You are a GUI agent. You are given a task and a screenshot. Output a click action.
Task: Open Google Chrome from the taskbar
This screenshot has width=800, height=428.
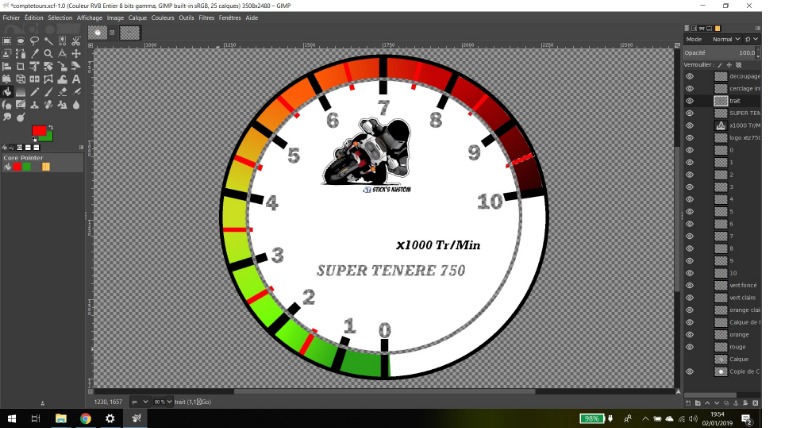[x=85, y=418]
